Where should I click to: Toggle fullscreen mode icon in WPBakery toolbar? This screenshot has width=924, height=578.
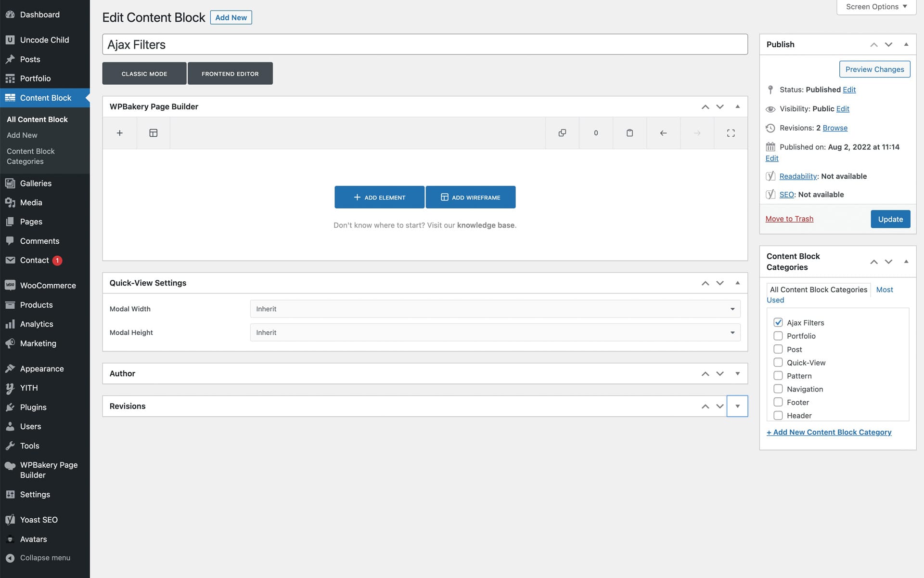731,133
